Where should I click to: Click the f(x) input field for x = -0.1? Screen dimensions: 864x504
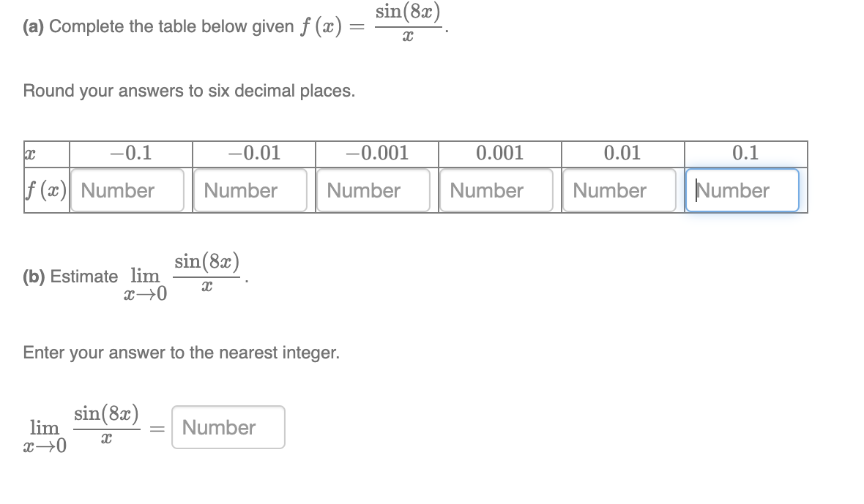pos(127,190)
